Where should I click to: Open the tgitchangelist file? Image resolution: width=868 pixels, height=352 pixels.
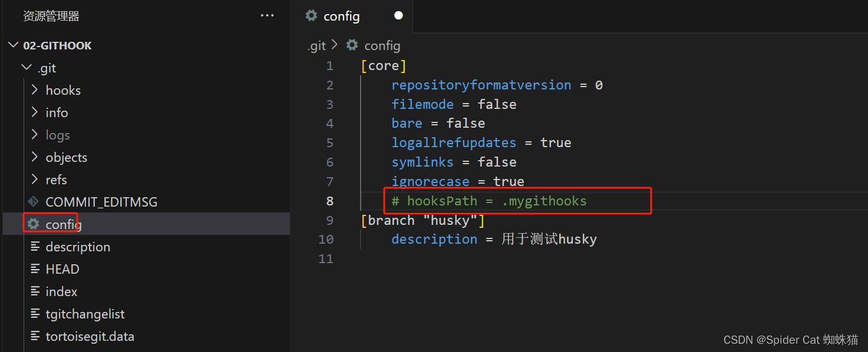coord(85,314)
